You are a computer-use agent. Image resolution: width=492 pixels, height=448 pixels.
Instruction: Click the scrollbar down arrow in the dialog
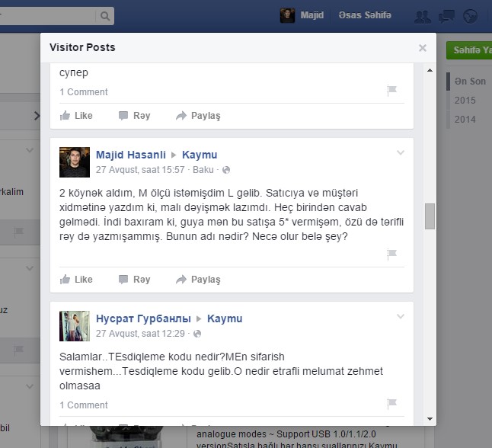coord(430,419)
